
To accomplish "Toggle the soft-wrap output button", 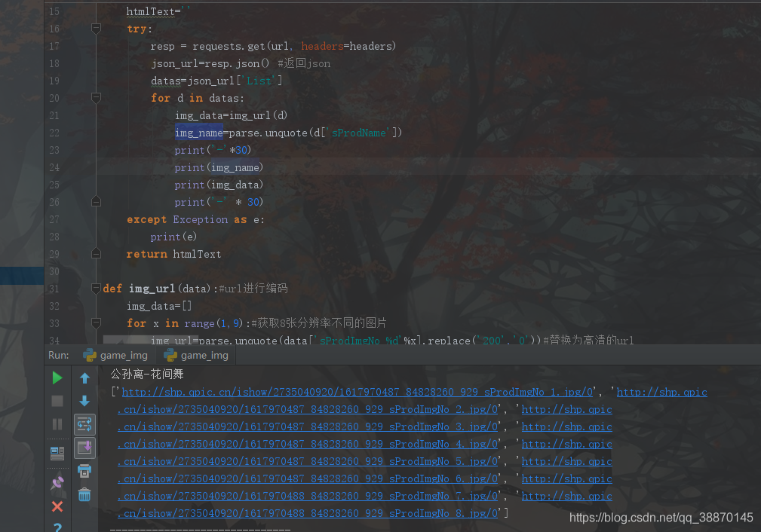I will coord(84,424).
